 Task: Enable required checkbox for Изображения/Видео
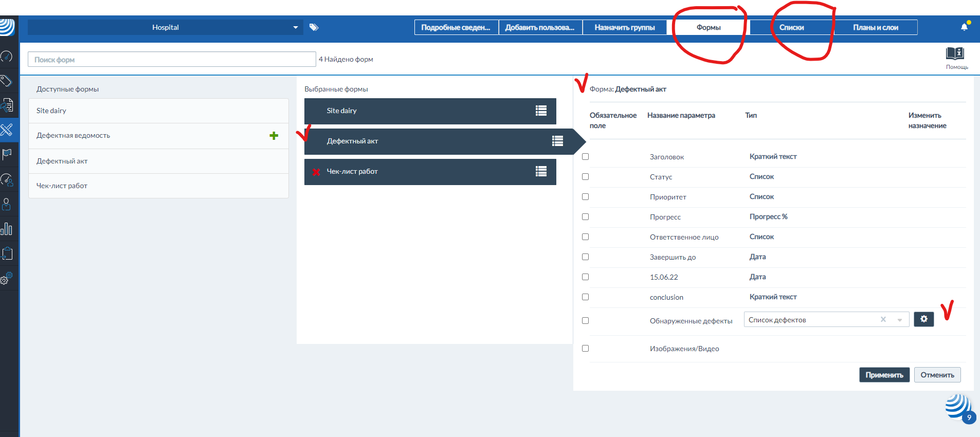point(585,349)
